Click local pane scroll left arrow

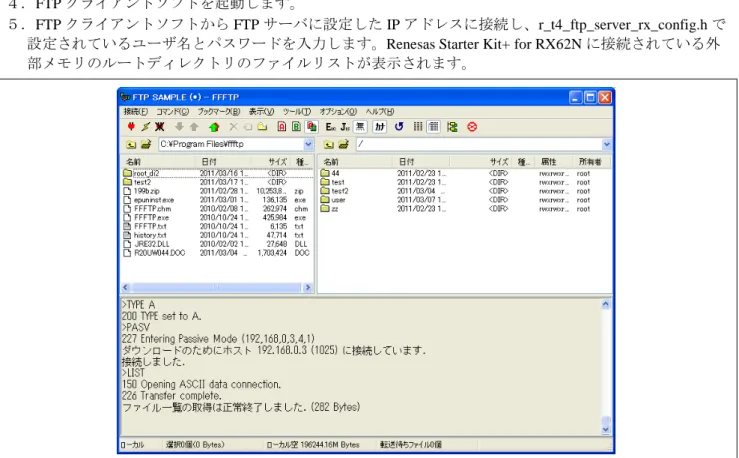[125, 287]
